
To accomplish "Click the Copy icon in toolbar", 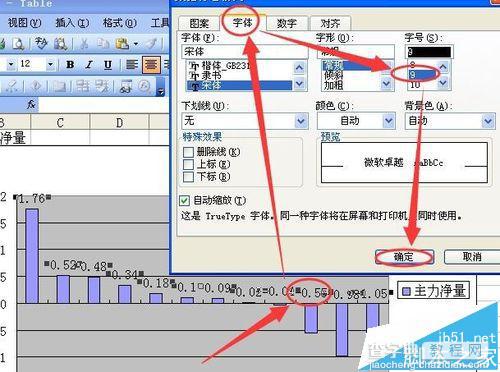I will tap(103, 44).
